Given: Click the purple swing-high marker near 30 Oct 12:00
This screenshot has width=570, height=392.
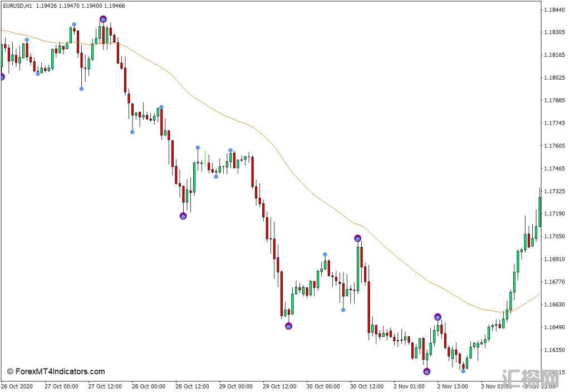Looking at the screenshot, I should click(357, 238).
